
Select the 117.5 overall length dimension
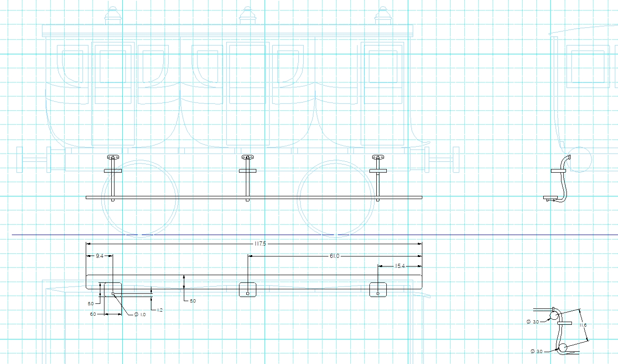259,244
